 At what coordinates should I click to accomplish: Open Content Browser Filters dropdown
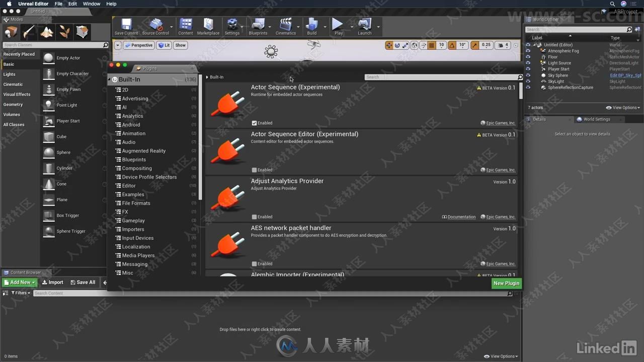[x=21, y=293]
